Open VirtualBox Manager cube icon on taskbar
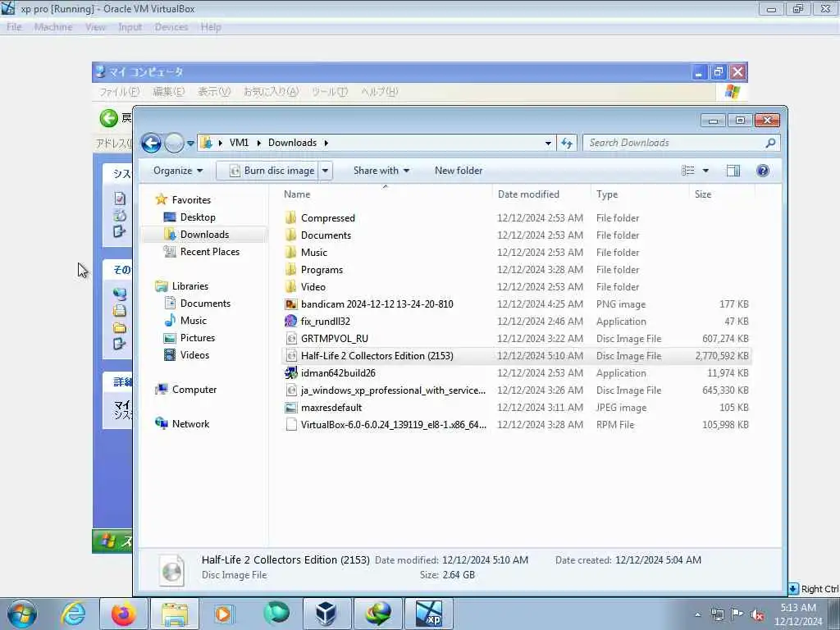This screenshot has width=840, height=630. 326,614
